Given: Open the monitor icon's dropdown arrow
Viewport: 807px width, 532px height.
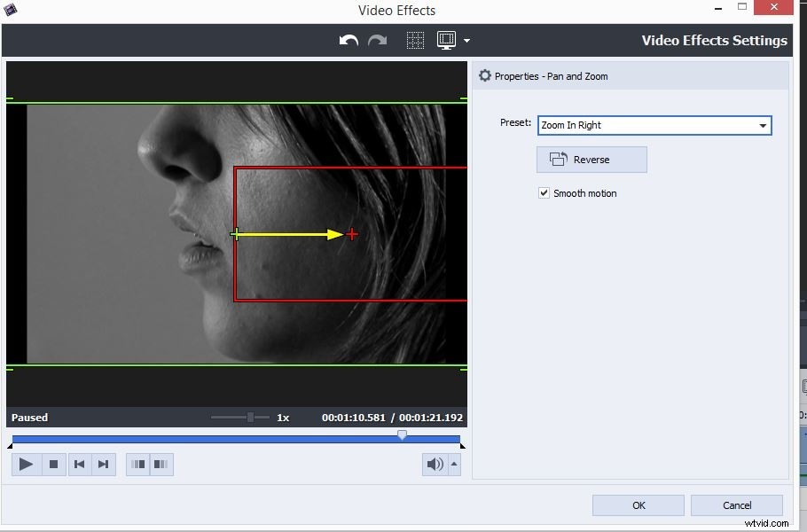Looking at the screenshot, I should pyautogui.click(x=466, y=40).
